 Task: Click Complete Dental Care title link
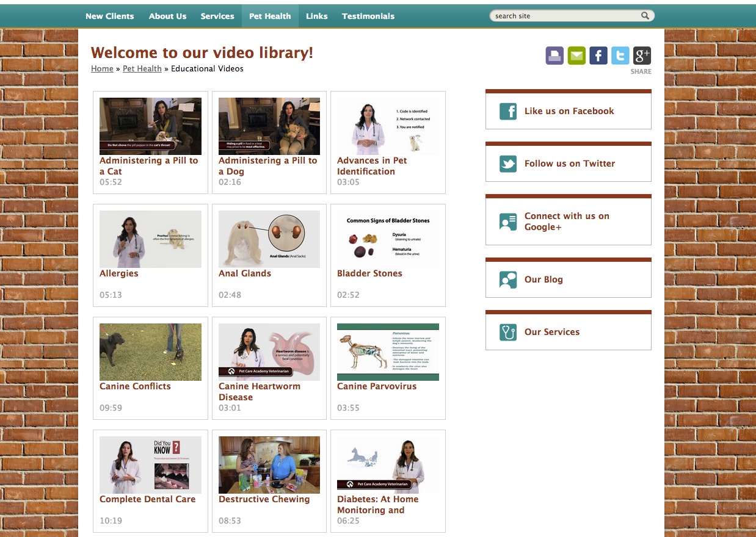point(148,499)
